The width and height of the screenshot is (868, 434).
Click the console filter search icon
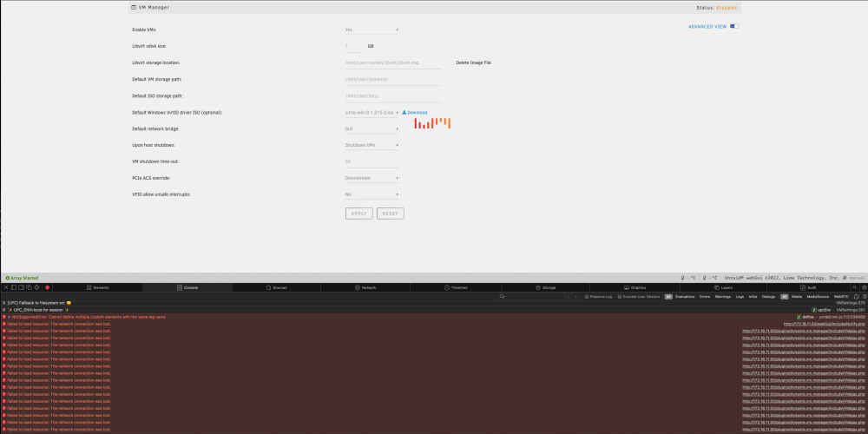[503, 297]
